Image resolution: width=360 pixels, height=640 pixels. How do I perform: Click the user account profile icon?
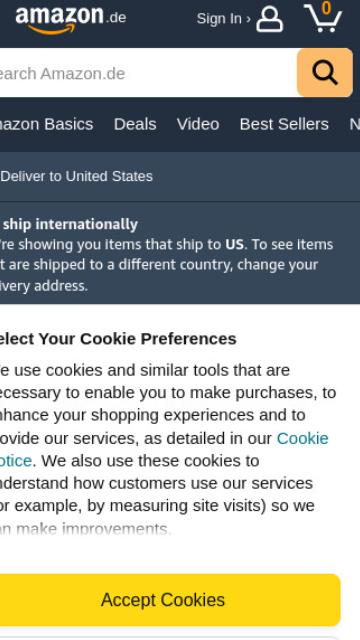pyautogui.click(x=269, y=19)
